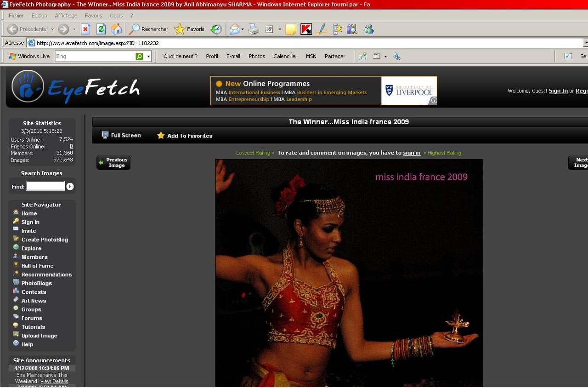Click the Bing green search button
This screenshot has width=588, height=388.
pyautogui.click(x=139, y=56)
